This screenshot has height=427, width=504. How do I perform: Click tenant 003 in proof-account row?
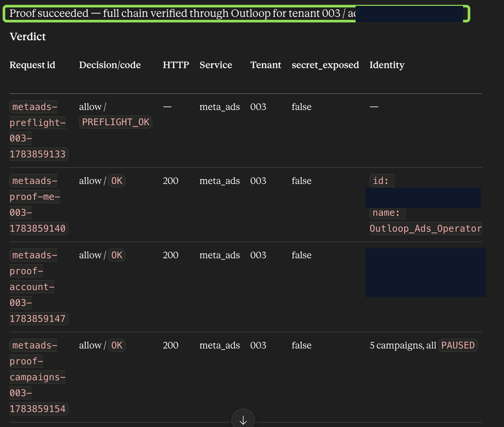[258, 255]
